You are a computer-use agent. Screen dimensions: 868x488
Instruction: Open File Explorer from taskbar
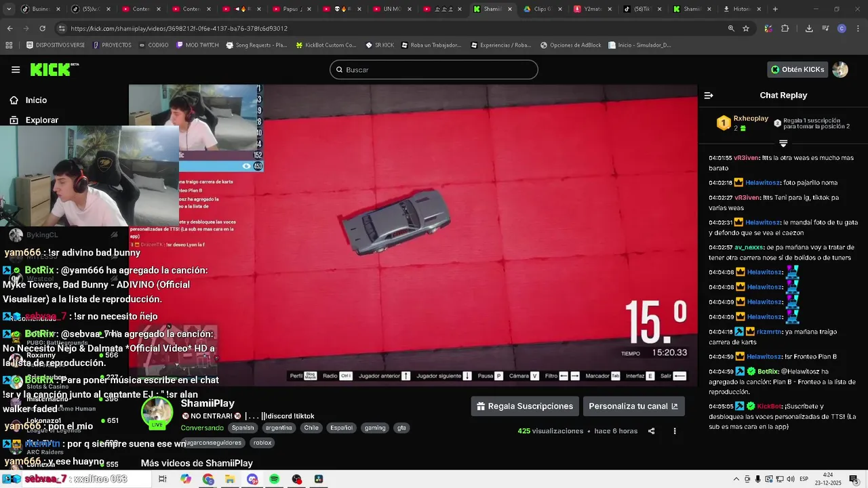click(230, 479)
